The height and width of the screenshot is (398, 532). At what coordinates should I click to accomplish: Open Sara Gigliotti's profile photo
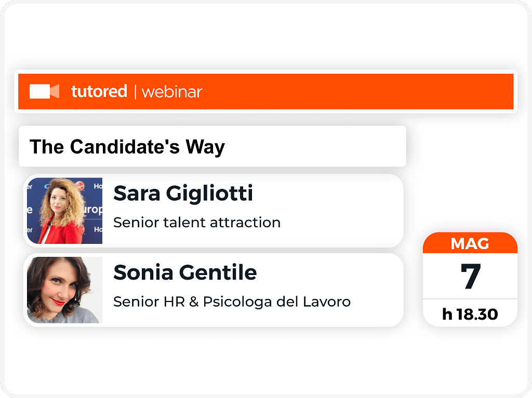tap(64, 211)
